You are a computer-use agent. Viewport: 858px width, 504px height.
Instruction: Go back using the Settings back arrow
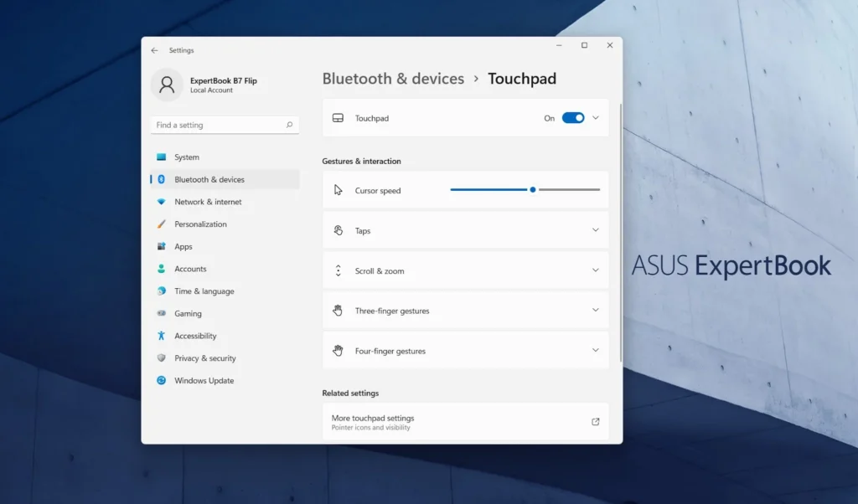[x=154, y=50]
